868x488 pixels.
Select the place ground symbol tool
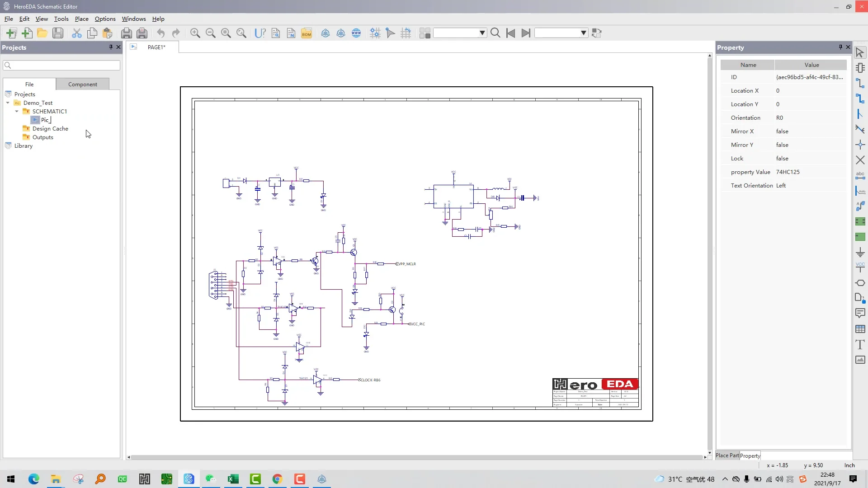860,252
